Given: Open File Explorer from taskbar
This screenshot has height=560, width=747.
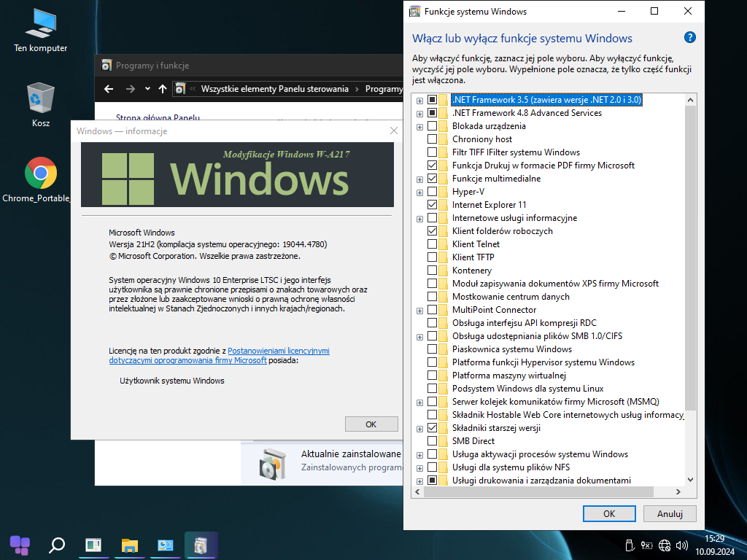Looking at the screenshot, I should (x=130, y=545).
